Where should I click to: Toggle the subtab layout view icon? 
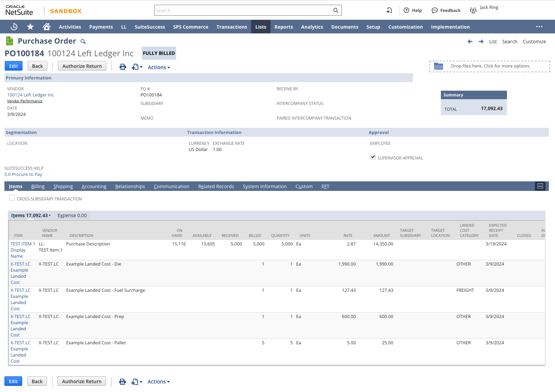540,186
